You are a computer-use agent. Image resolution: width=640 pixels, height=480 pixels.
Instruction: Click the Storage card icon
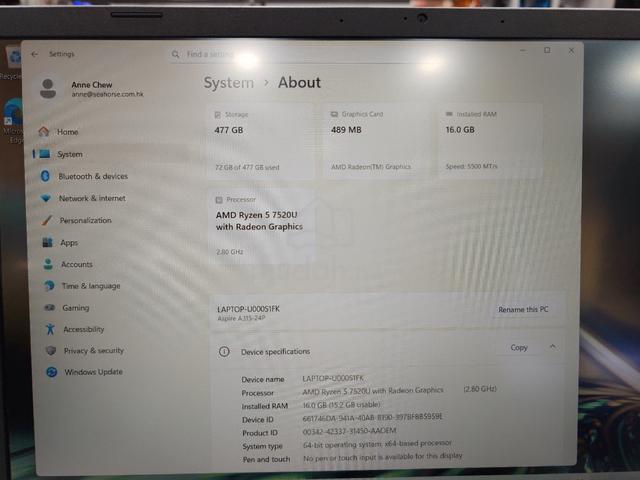pos(218,115)
